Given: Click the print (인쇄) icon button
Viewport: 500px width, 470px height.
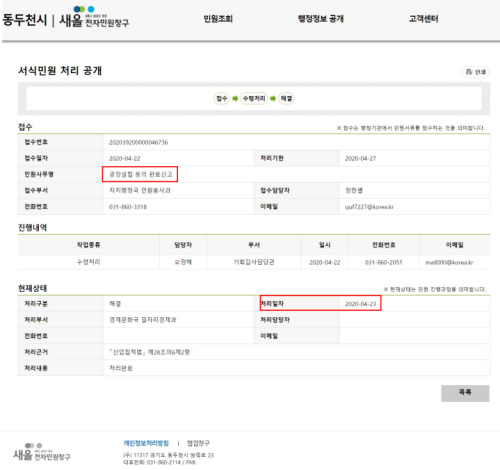Looking at the screenshot, I should pyautogui.click(x=476, y=72).
